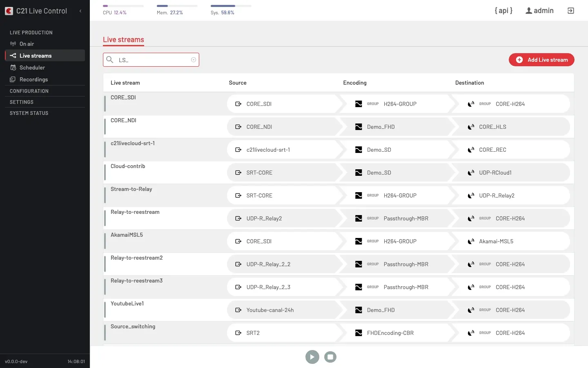
Task: Expand the SETTINGS section
Action: point(22,102)
